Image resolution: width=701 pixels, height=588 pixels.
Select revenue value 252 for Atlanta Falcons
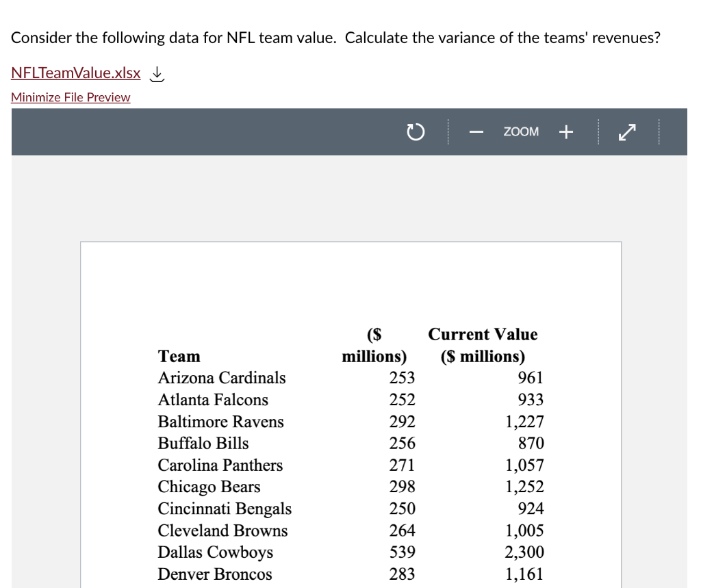pos(402,400)
